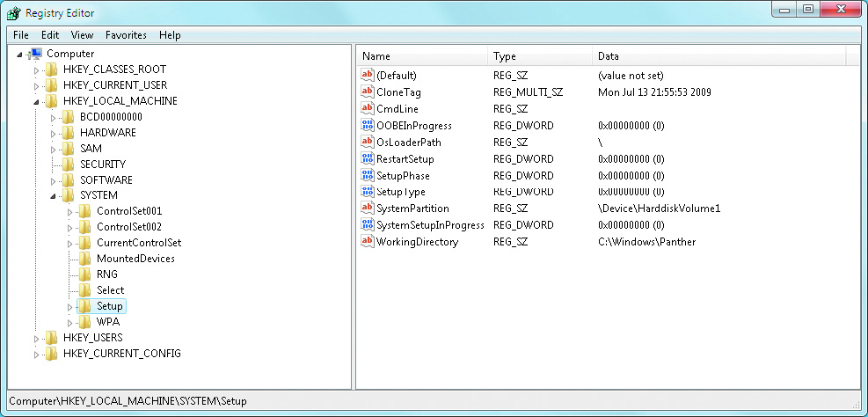This screenshot has height=417, width=868.
Task: Open the Edit menu
Action: click(50, 35)
